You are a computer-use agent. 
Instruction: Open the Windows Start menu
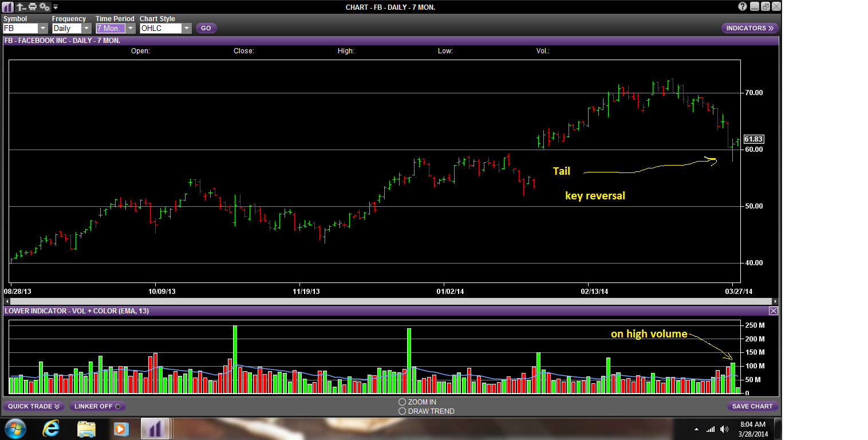(15, 429)
